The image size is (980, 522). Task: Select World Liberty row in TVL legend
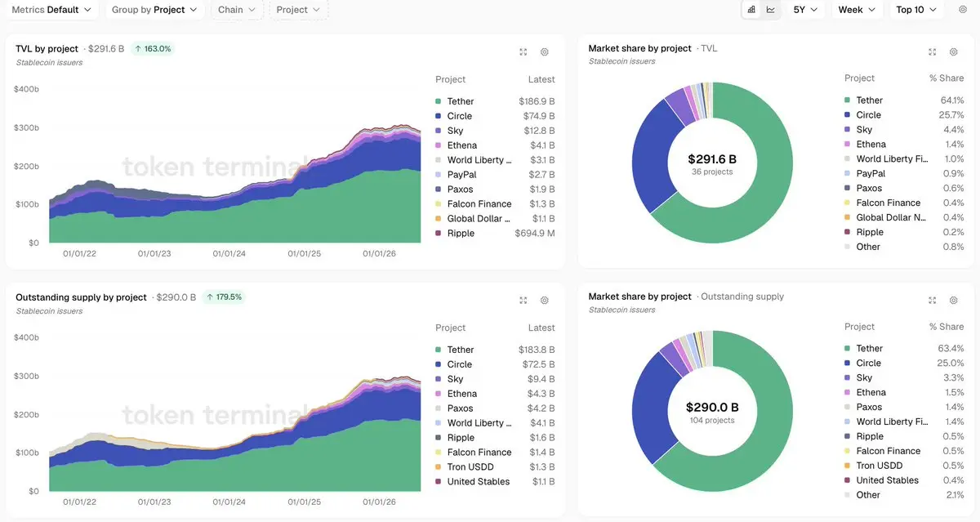click(495, 160)
